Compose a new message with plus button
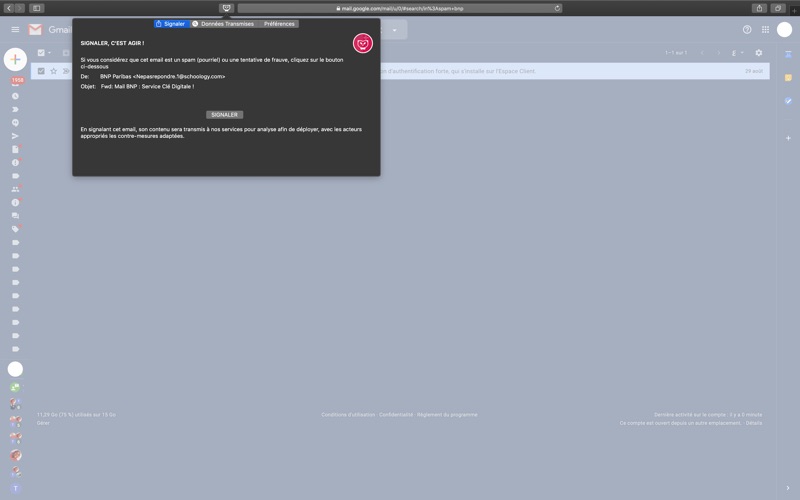 coord(15,59)
